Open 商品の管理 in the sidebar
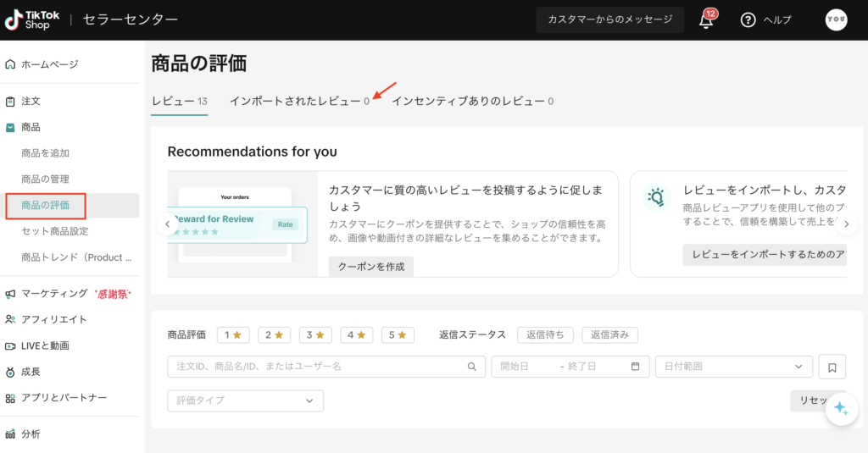The height and width of the screenshot is (453, 868). [x=46, y=179]
